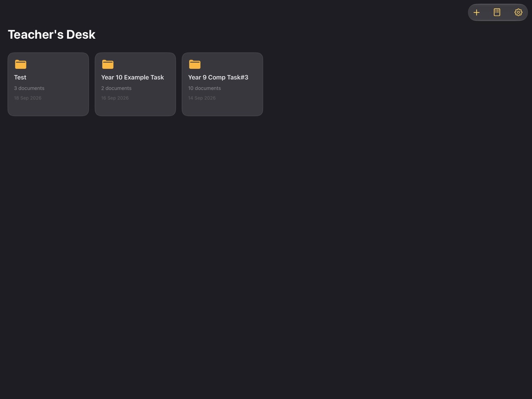Click the date '16 Sep 2026'

115,98
